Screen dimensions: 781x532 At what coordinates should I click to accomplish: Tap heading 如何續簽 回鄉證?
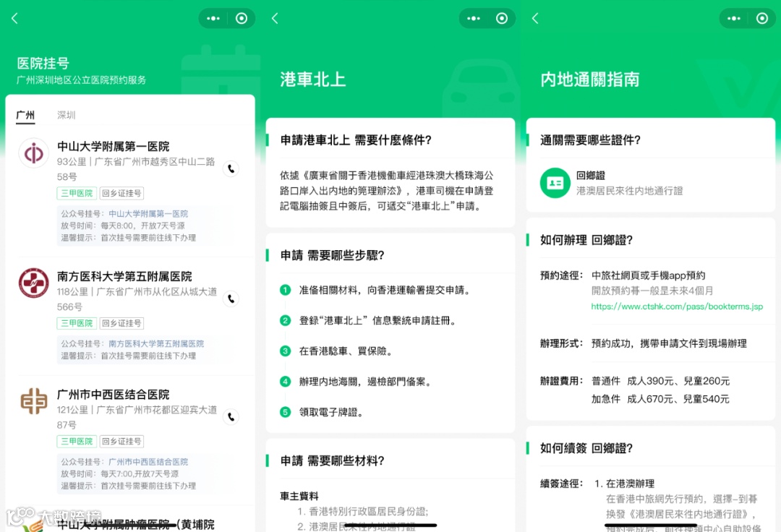(586, 448)
